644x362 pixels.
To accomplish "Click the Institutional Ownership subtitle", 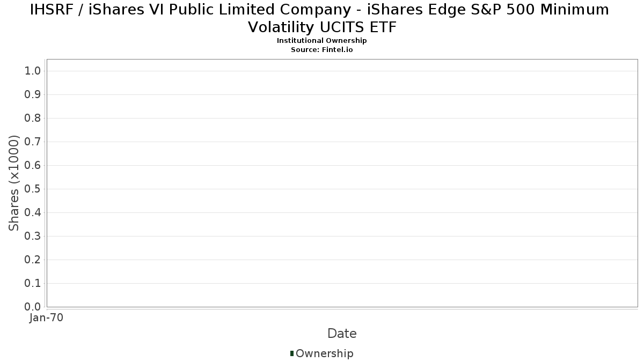I will click(x=321, y=41).
